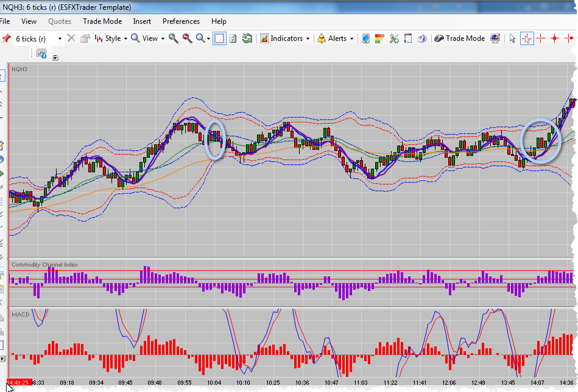Click the MACD pane label
578x392 pixels.
coord(20,314)
